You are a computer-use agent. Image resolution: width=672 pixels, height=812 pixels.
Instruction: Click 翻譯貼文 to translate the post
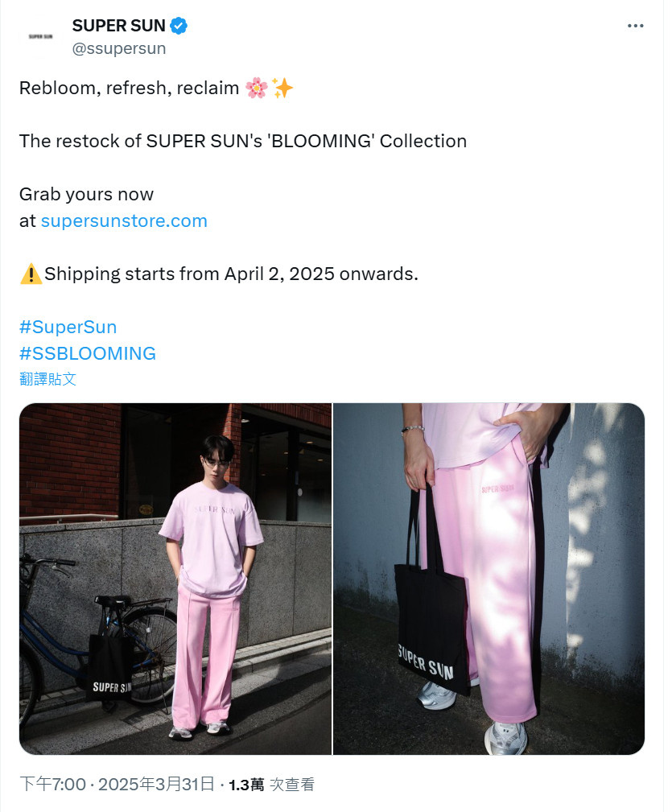(x=47, y=379)
